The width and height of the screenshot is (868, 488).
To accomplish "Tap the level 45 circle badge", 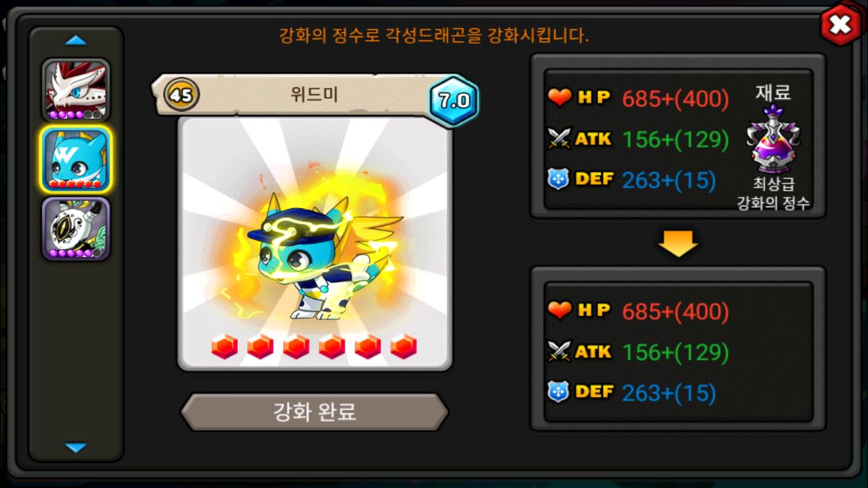I will pos(181,94).
